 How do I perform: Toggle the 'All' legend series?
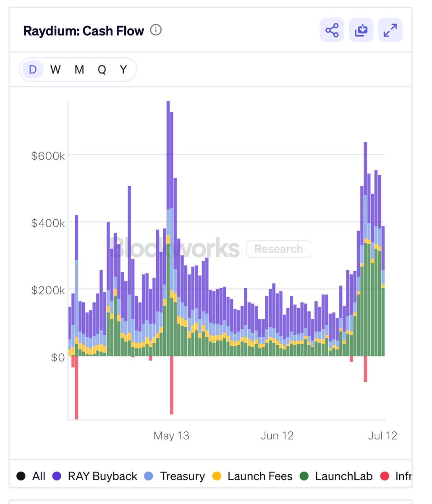tap(31, 476)
